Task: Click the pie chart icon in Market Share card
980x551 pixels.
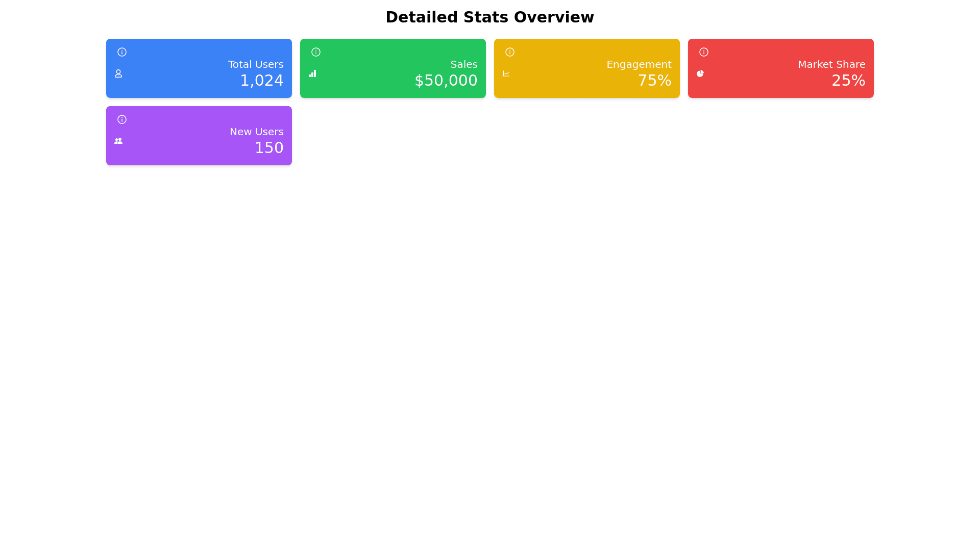Action: [700, 73]
